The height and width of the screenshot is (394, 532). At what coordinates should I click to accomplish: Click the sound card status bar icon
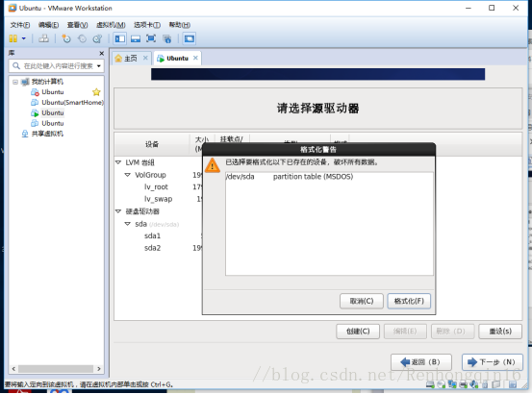(x=474, y=384)
